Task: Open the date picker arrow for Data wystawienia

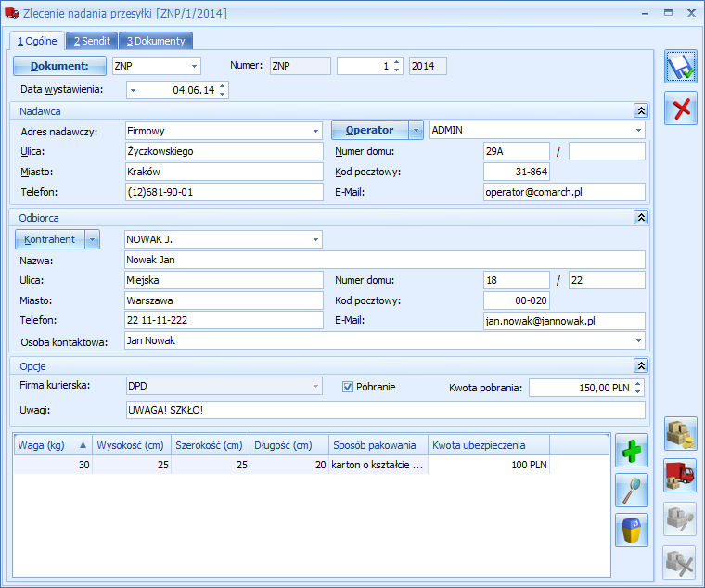Action: coord(133,90)
